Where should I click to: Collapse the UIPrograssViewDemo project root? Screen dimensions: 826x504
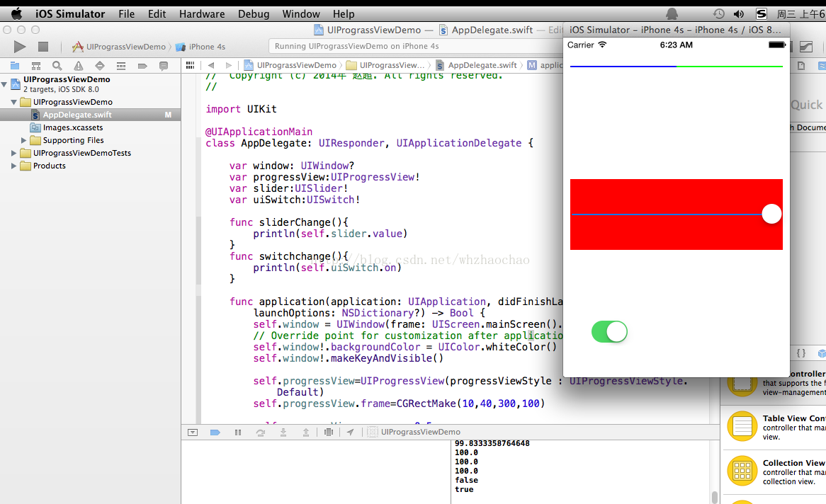tap(4, 84)
